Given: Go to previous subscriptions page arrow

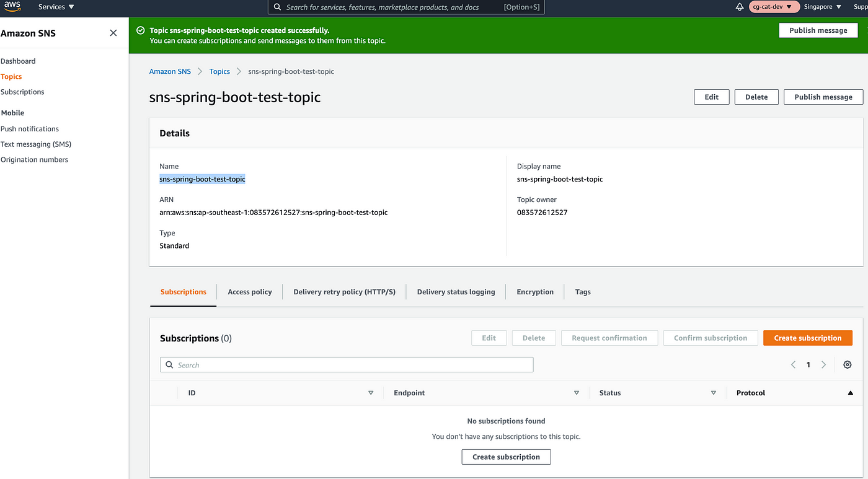Looking at the screenshot, I should [x=793, y=365].
